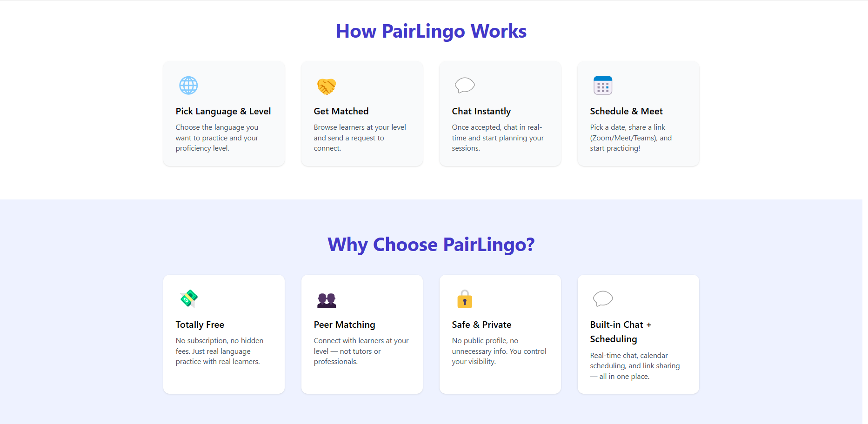Click the Totally Free card title
This screenshot has height=424, width=868.
click(x=200, y=325)
